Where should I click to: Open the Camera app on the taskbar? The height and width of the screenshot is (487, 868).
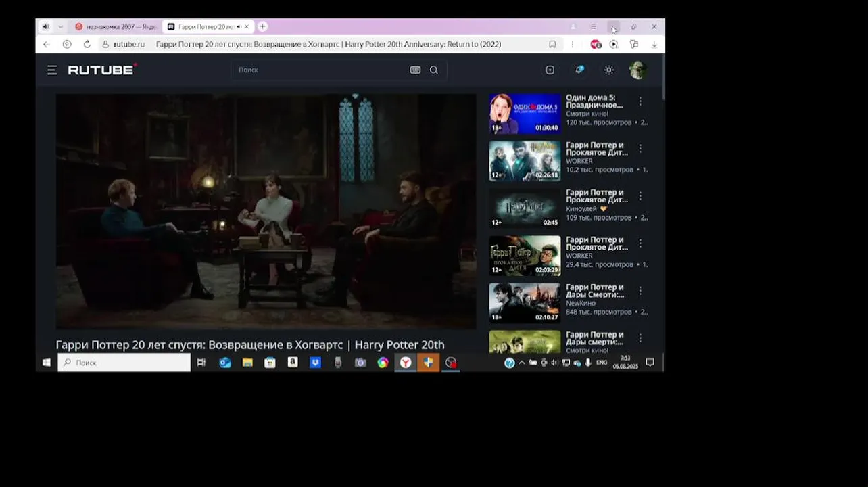click(x=360, y=363)
